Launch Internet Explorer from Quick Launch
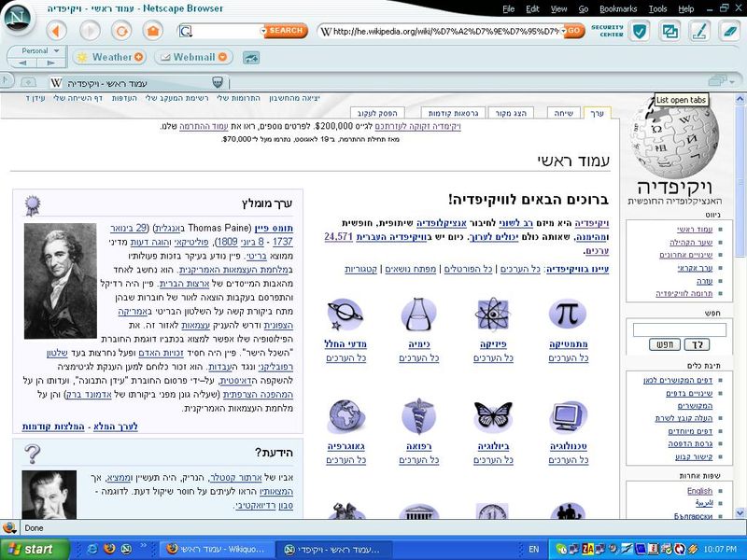The width and height of the screenshot is (747, 560). pyautogui.click(x=93, y=549)
